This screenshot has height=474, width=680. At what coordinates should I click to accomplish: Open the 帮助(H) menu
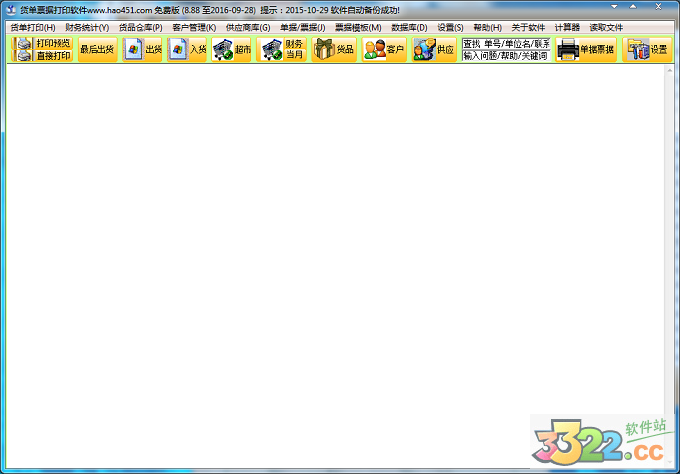(x=487, y=27)
